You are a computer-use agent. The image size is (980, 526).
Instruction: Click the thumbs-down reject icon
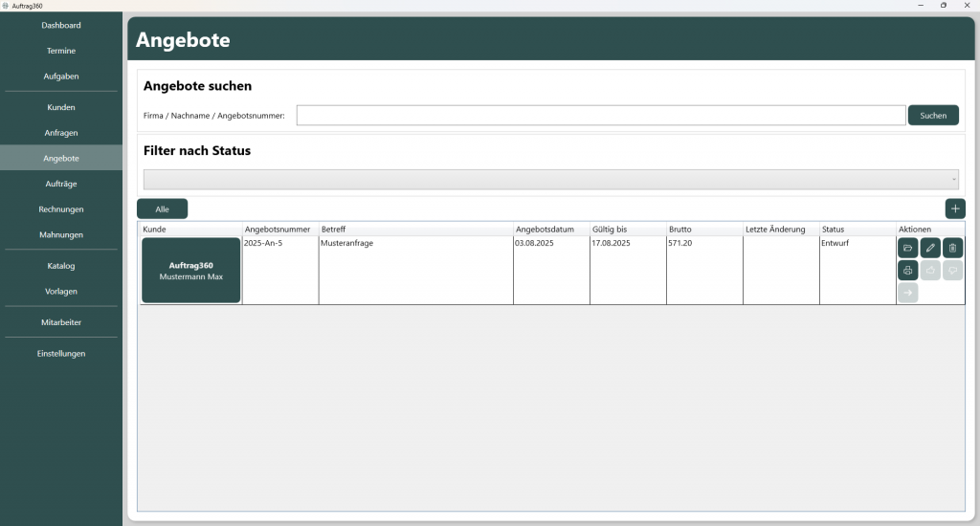coord(952,271)
